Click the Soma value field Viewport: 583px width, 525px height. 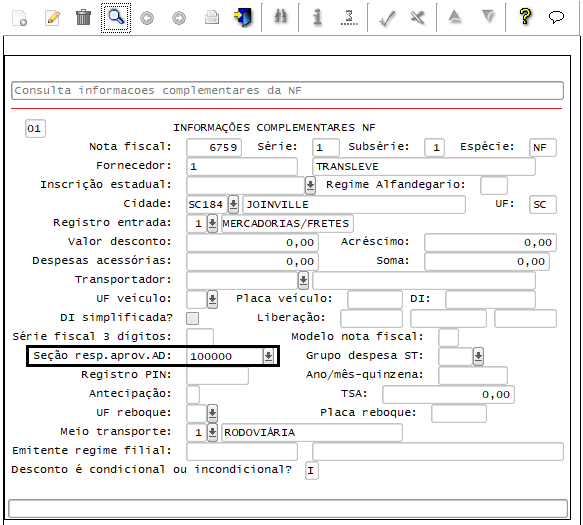[487, 261]
